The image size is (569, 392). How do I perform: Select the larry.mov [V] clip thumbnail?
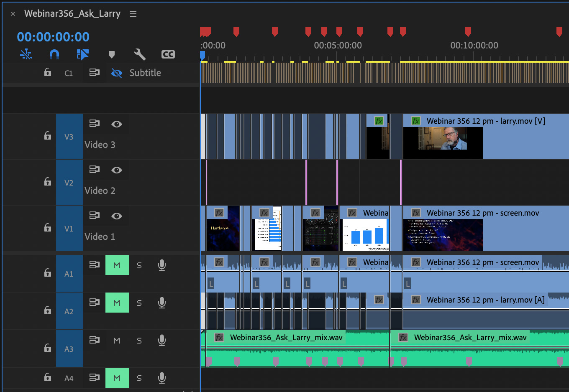coord(443,142)
